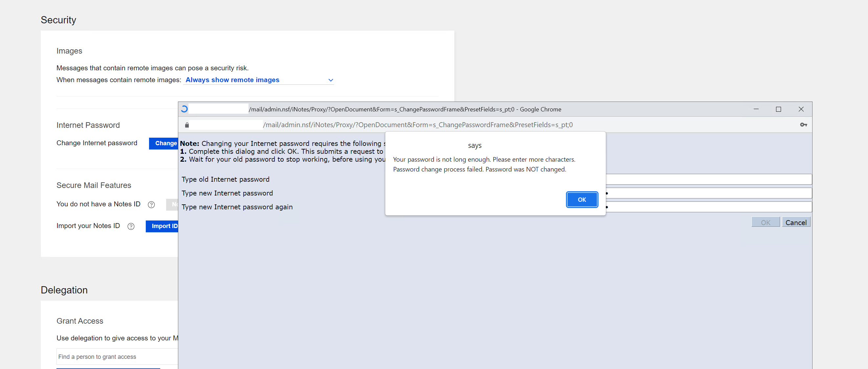Click the popup address bar URL text

click(417, 125)
